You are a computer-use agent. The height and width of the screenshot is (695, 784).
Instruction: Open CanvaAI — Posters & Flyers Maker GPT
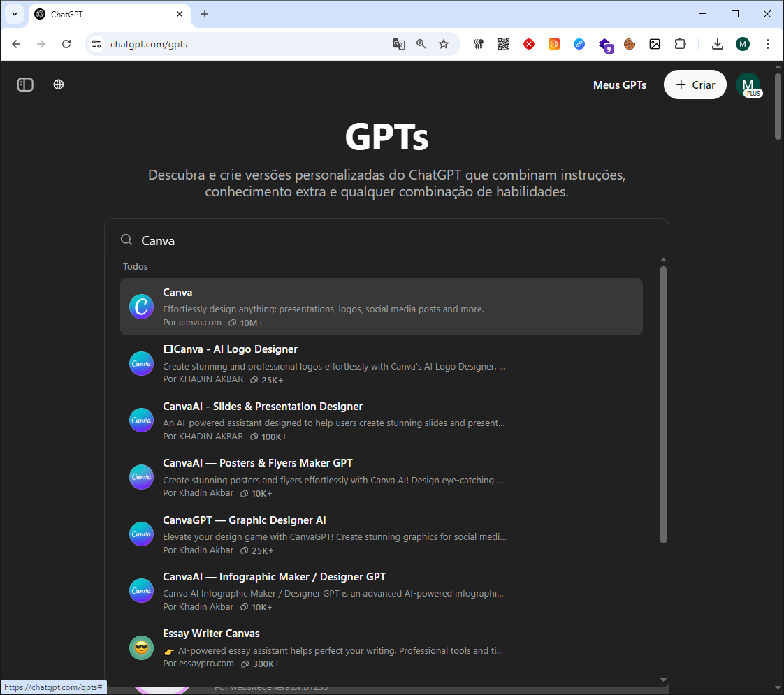pyautogui.click(x=382, y=476)
